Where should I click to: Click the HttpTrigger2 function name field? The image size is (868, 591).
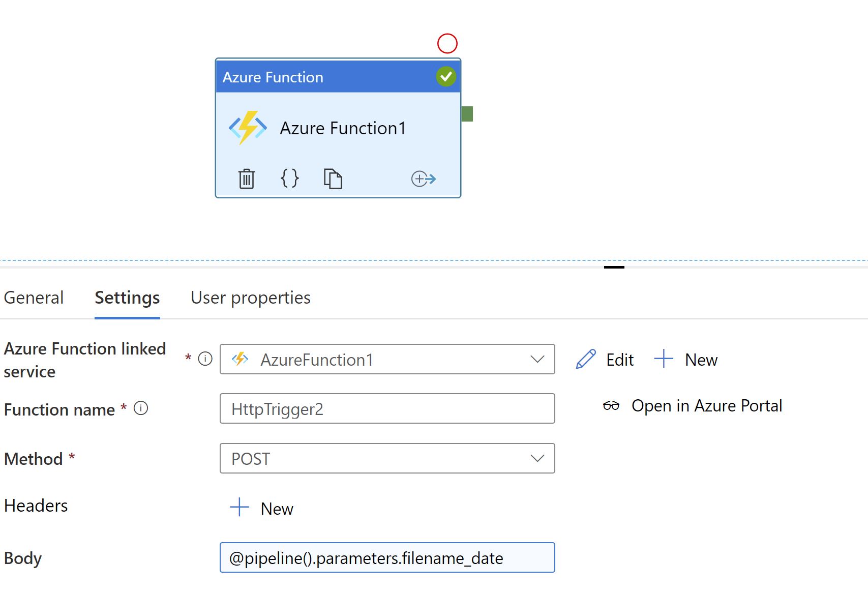click(387, 409)
